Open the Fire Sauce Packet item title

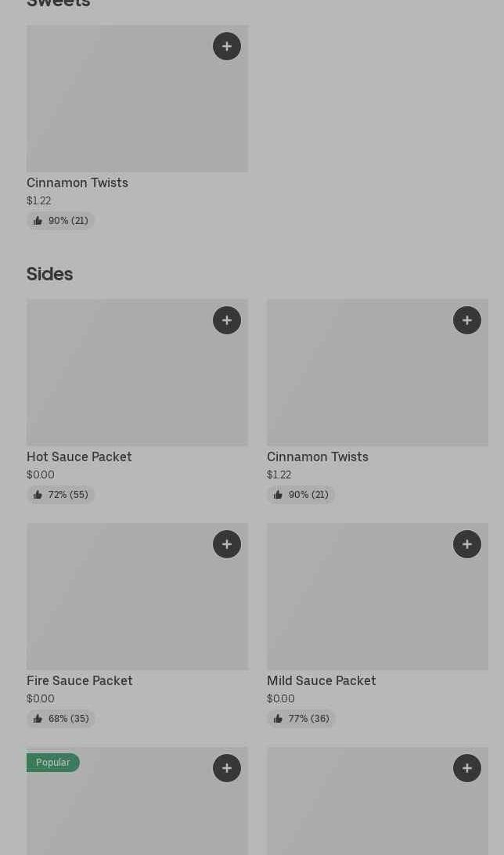(80, 680)
